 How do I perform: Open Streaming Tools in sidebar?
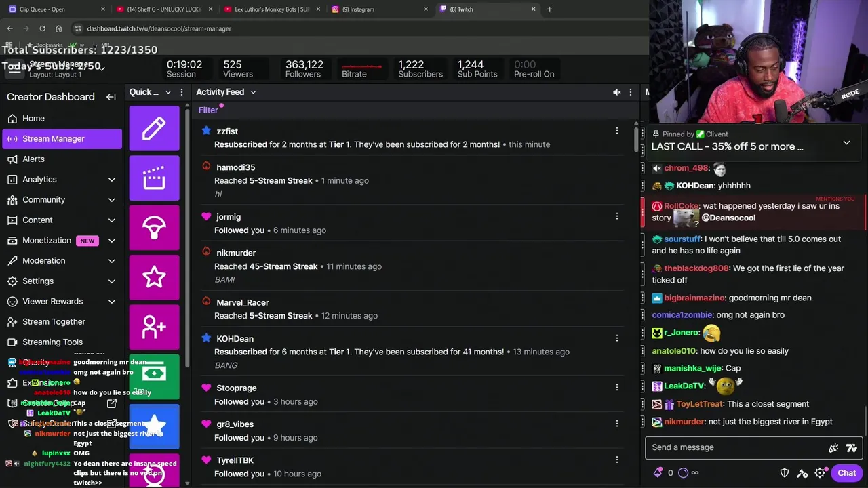click(61, 342)
